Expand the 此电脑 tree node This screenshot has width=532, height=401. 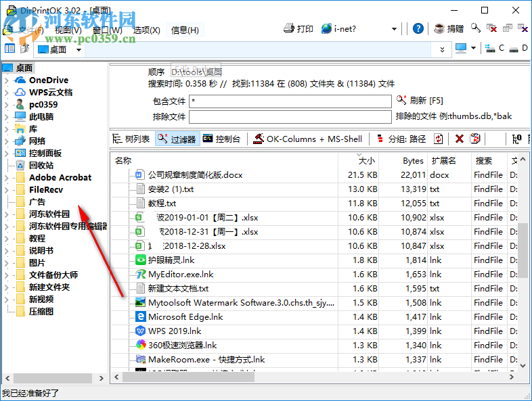(7, 117)
